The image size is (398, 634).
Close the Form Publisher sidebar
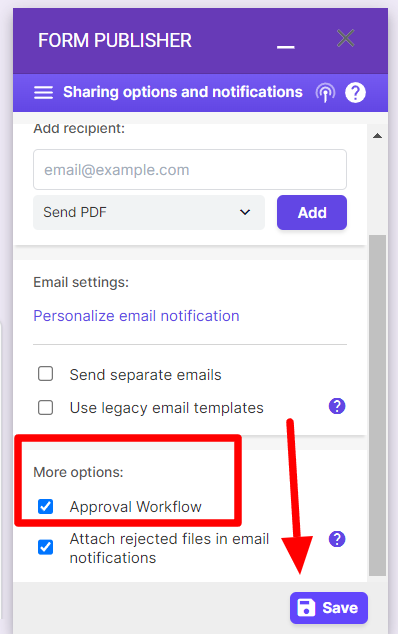click(x=345, y=38)
